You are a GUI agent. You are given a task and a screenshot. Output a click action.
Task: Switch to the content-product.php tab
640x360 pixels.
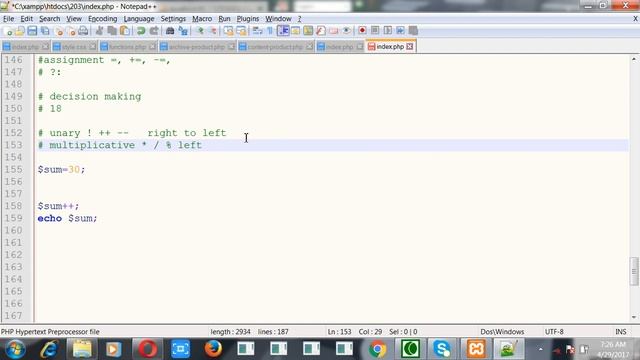point(275,47)
